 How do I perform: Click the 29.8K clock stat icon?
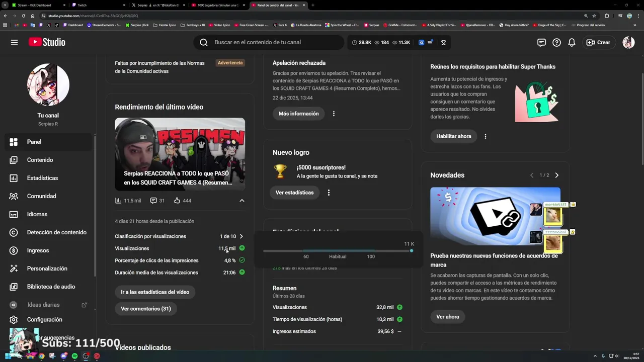point(355,43)
